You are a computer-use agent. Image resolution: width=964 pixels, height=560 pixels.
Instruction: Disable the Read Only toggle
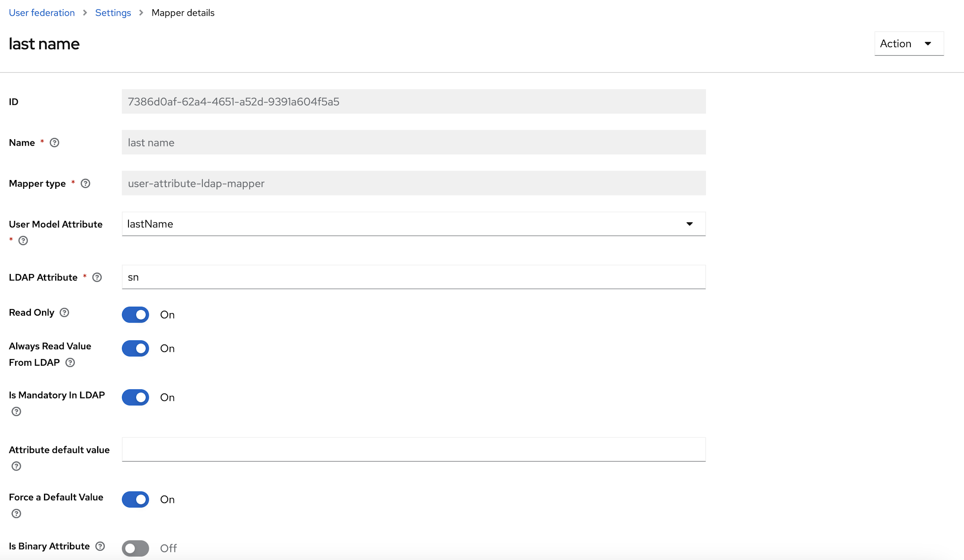[135, 315]
